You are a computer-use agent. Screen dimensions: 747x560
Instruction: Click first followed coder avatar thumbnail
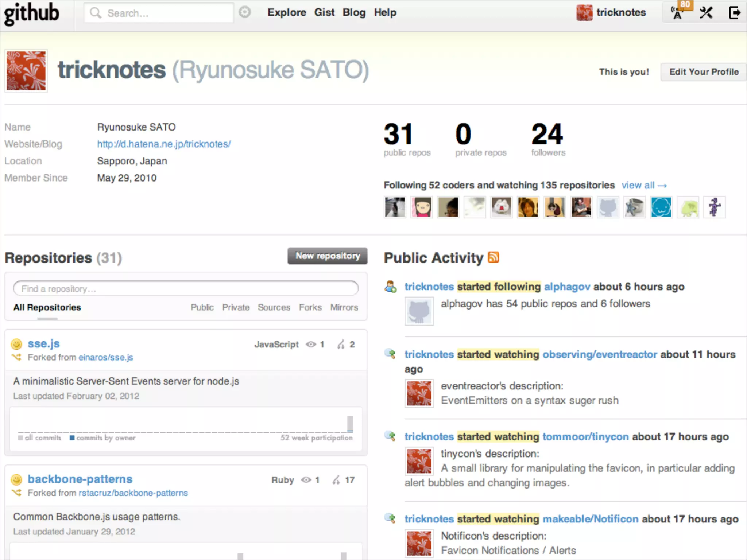[x=395, y=207]
